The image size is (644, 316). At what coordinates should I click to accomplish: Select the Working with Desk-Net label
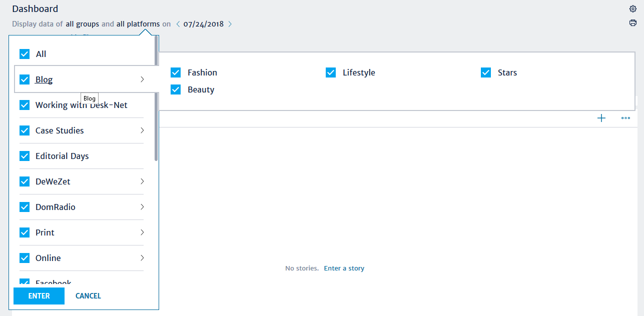pyautogui.click(x=82, y=105)
